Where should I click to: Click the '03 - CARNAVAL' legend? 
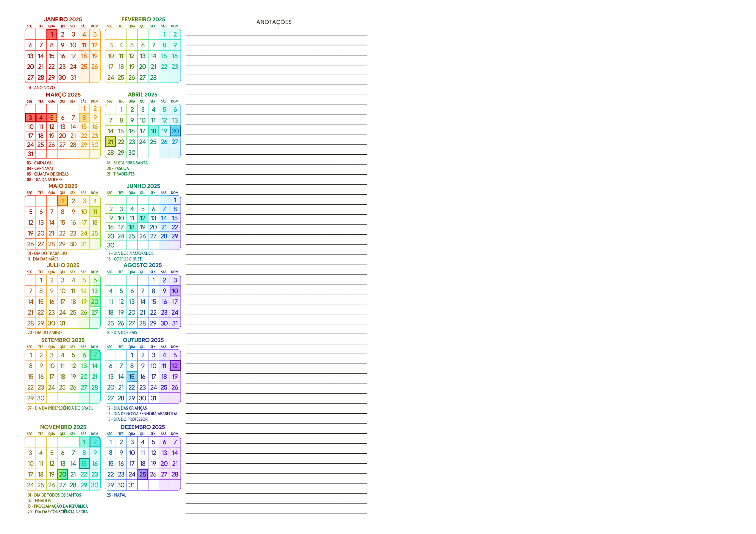pos(40,163)
